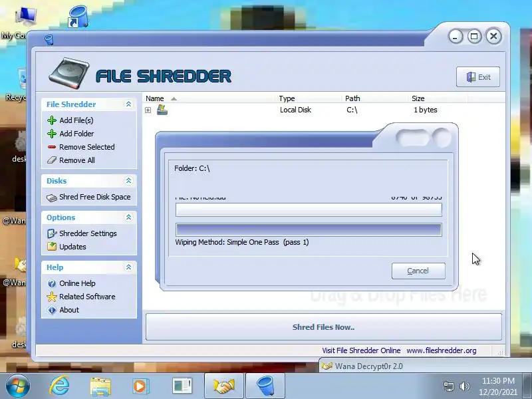Minimize the File Shredder window
532x399 pixels.
[456, 37]
